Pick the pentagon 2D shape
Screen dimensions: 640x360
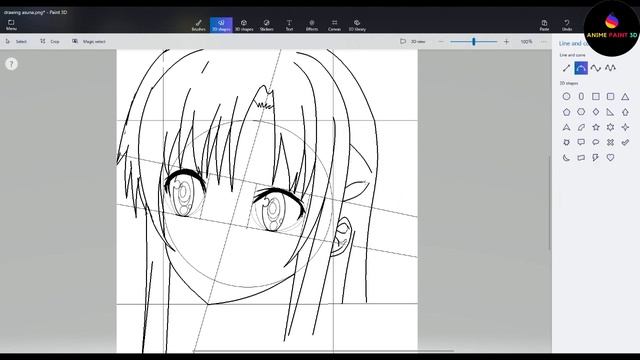pyautogui.click(x=566, y=112)
